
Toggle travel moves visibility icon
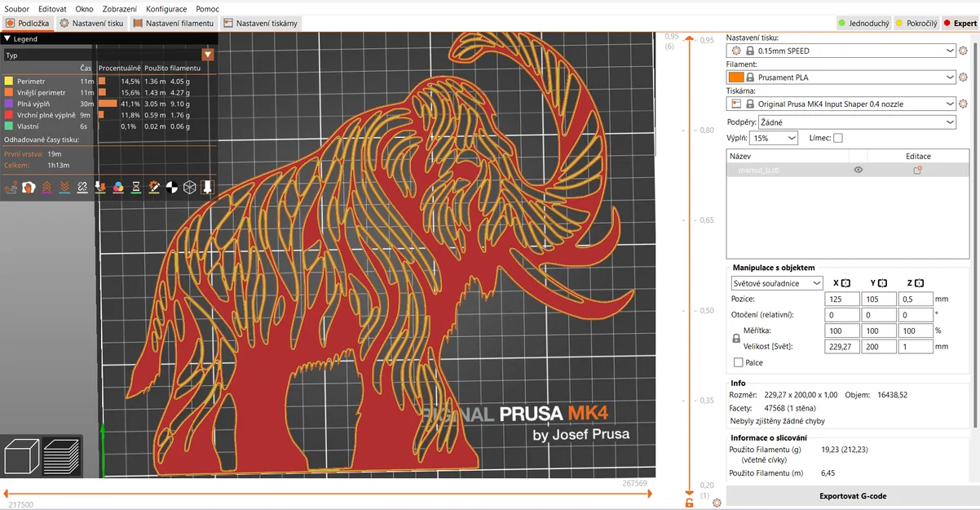11,188
